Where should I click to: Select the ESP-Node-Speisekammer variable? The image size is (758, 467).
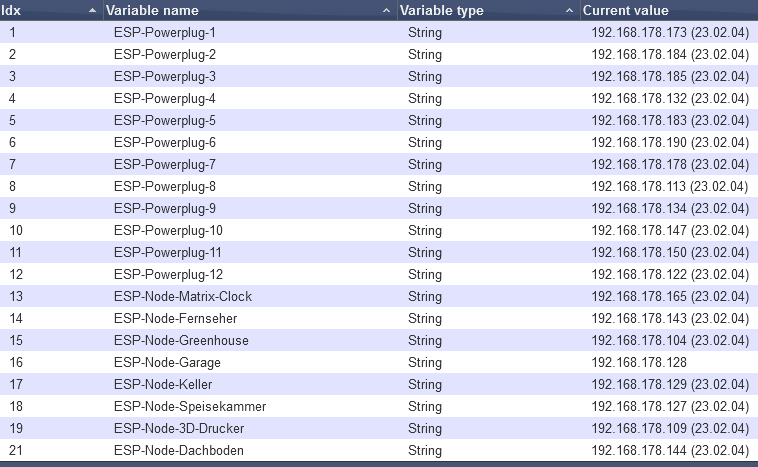[190, 407]
